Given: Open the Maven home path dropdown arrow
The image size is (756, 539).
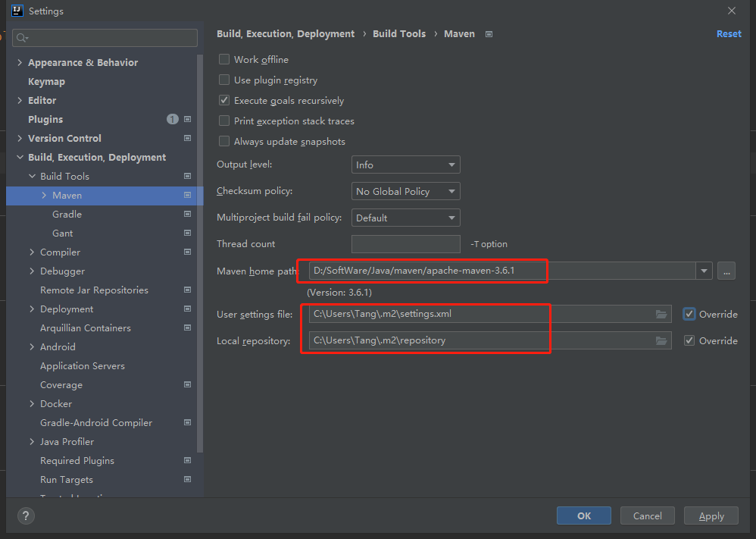Looking at the screenshot, I should click(x=704, y=271).
